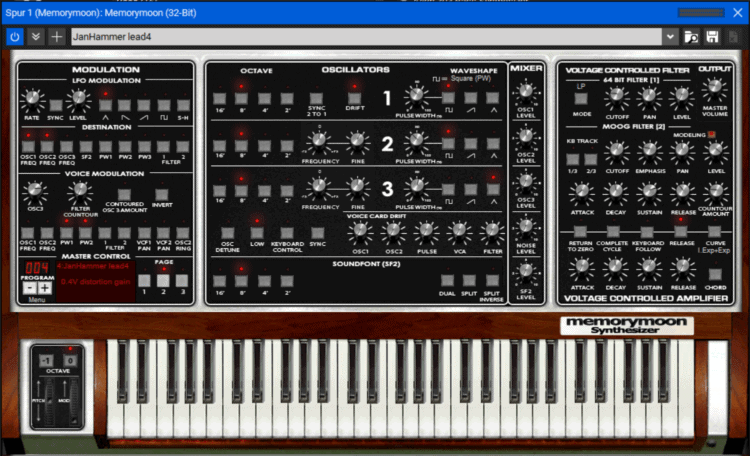Adjust Noise Level mixer knob
Image resolution: width=750 pixels, height=456 pixels.
tap(526, 227)
